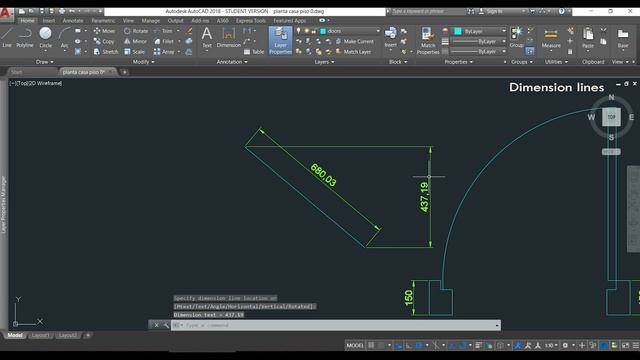The height and width of the screenshot is (360, 640).
Task: Select the Group tool
Action: [x=516, y=38]
